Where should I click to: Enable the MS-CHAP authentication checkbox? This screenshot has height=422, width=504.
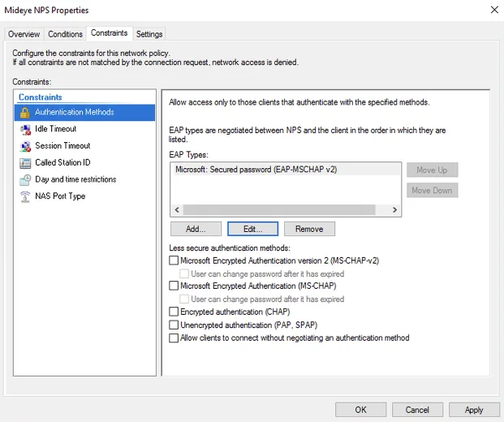click(174, 286)
